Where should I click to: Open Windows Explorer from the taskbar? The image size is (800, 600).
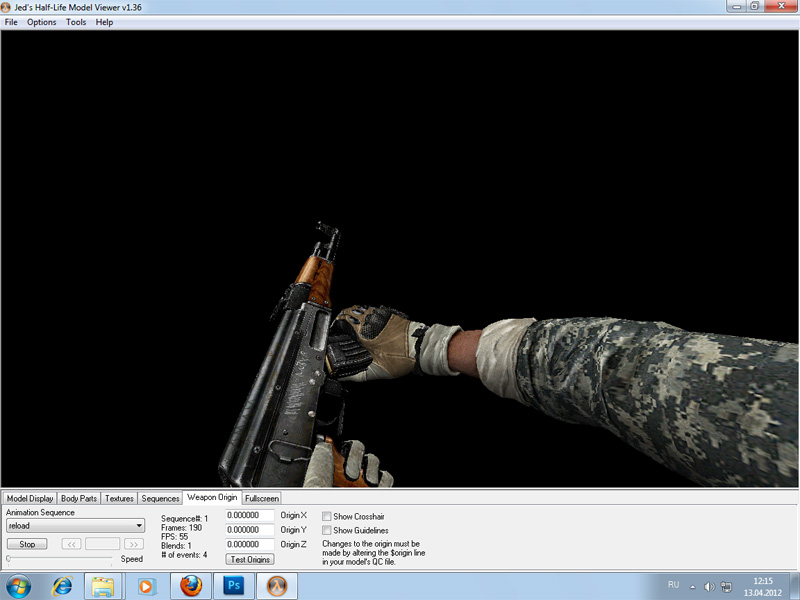point(103,585)
